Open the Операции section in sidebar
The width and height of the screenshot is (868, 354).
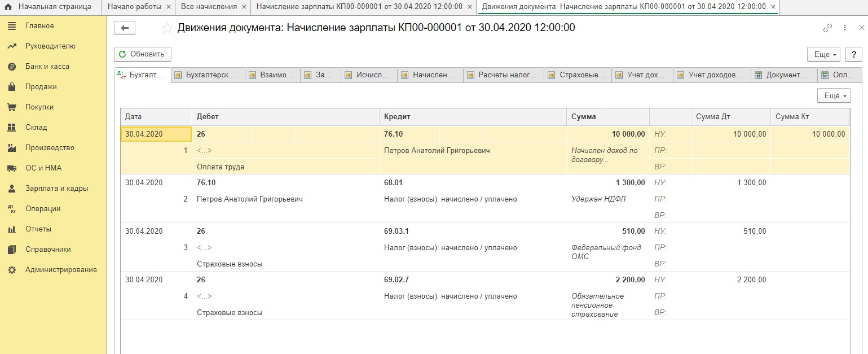(43, 209)
